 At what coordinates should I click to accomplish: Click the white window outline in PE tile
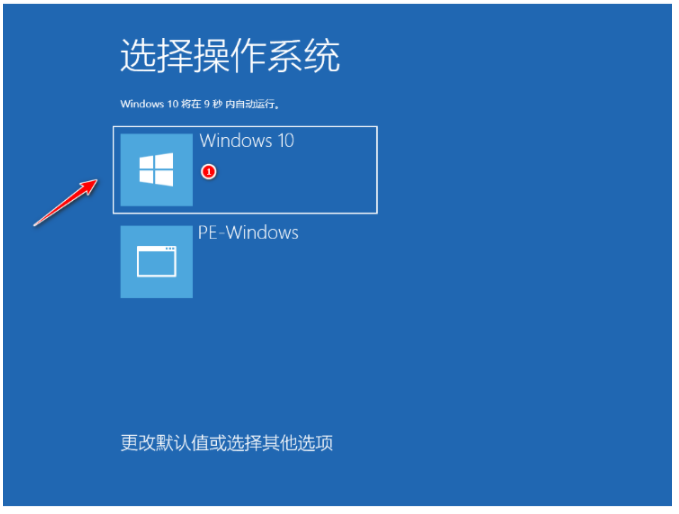coord(156,261)
